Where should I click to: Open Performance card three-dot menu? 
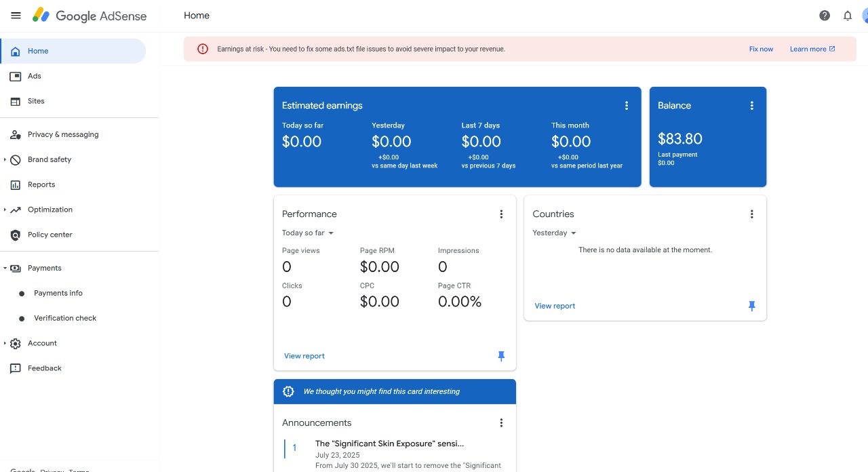pos(501,214)
